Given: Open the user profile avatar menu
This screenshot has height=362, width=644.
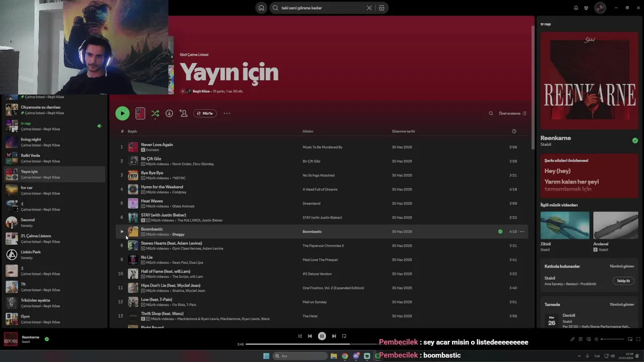Looking at the screenshot, I should point(600,8).
